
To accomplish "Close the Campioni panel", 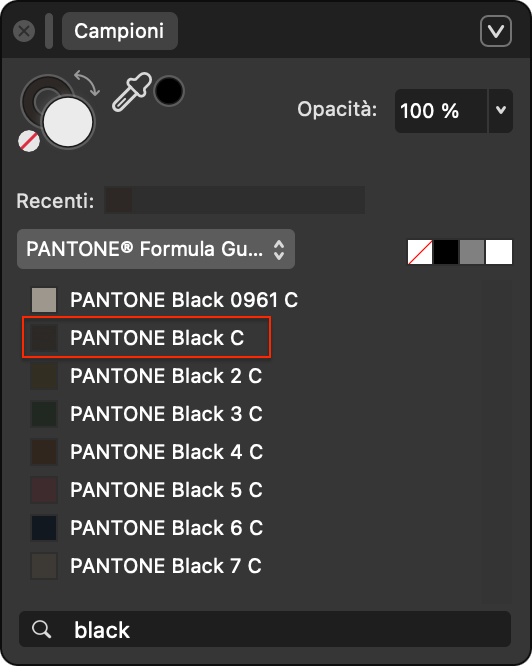I will click(x=24, y=31).
